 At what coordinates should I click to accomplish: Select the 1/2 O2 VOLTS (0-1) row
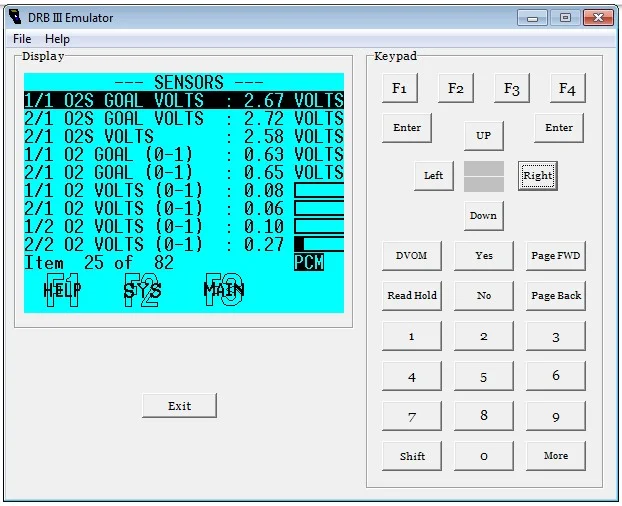184,226
